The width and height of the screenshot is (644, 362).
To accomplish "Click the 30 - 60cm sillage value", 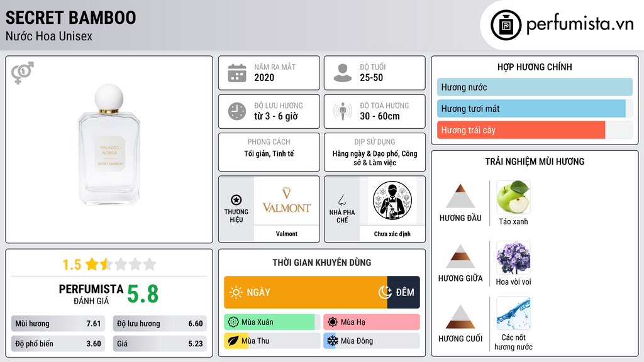I will [x=379, y=116].
